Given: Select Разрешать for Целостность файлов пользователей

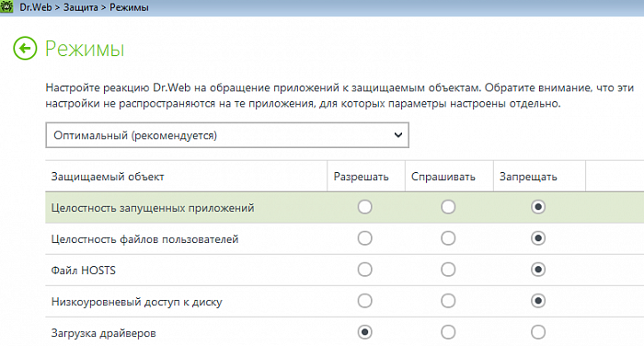Looking at the screenshot, I should [364, 238].
